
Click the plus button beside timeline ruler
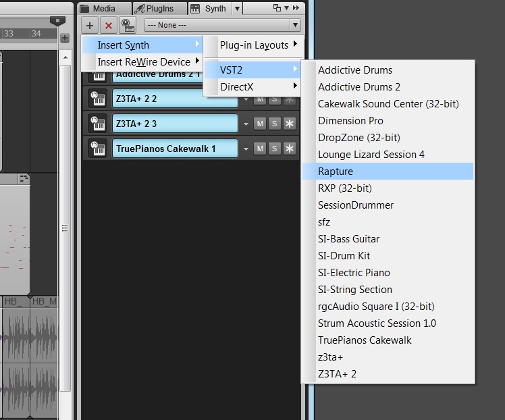pos(65,38)
